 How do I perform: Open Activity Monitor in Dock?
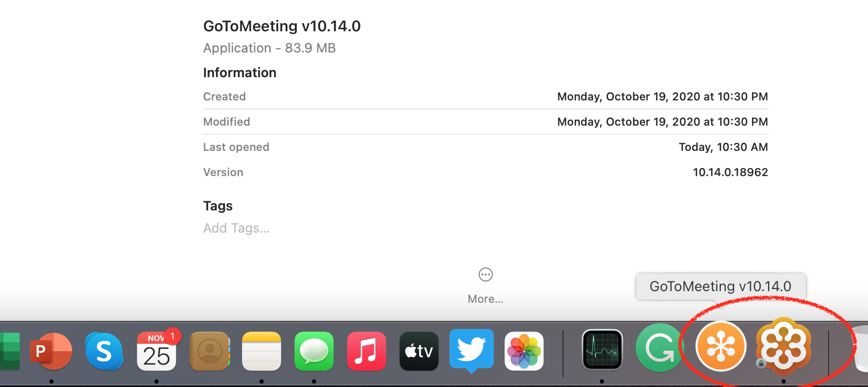(602, 350)
